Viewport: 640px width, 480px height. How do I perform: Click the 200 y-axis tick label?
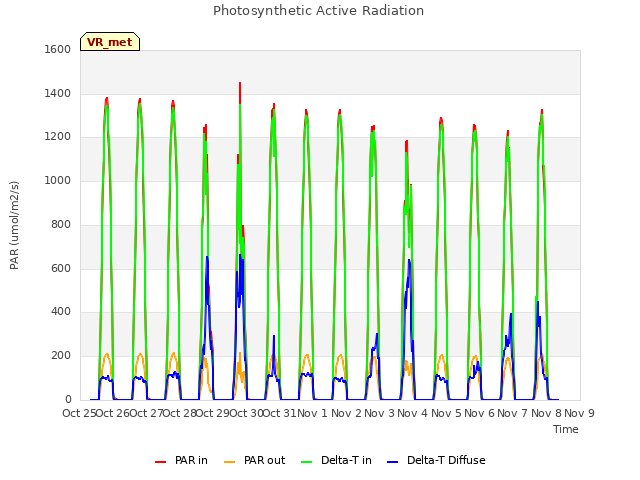point(61,356)
